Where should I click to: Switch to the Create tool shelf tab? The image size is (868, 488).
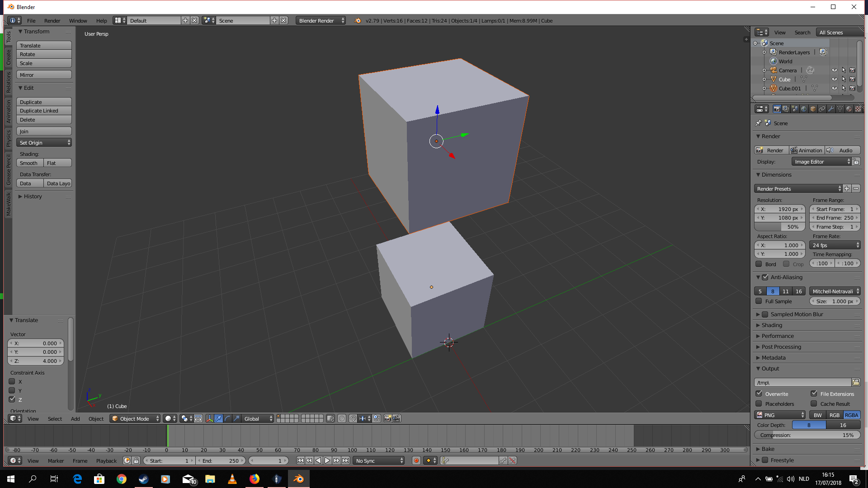[x=8, y=57]
